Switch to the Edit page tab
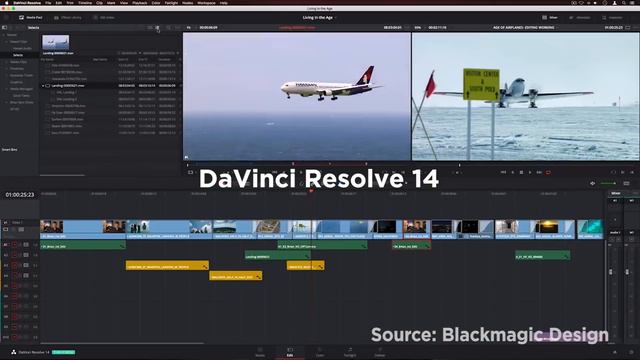Image resolution: width=640 pixels, height=360 pixels. click(290, 352)
